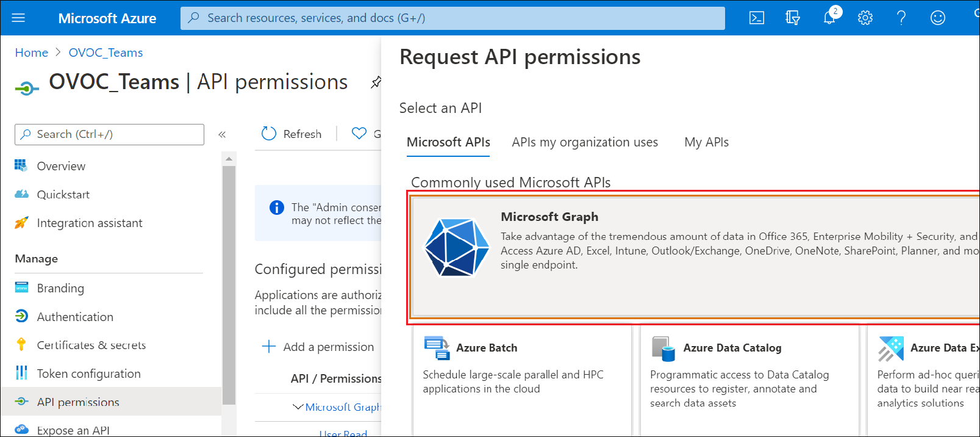Switch to APIs my organization uses tab
Screen dimensions: 980x437
click(x=584, y=142)
